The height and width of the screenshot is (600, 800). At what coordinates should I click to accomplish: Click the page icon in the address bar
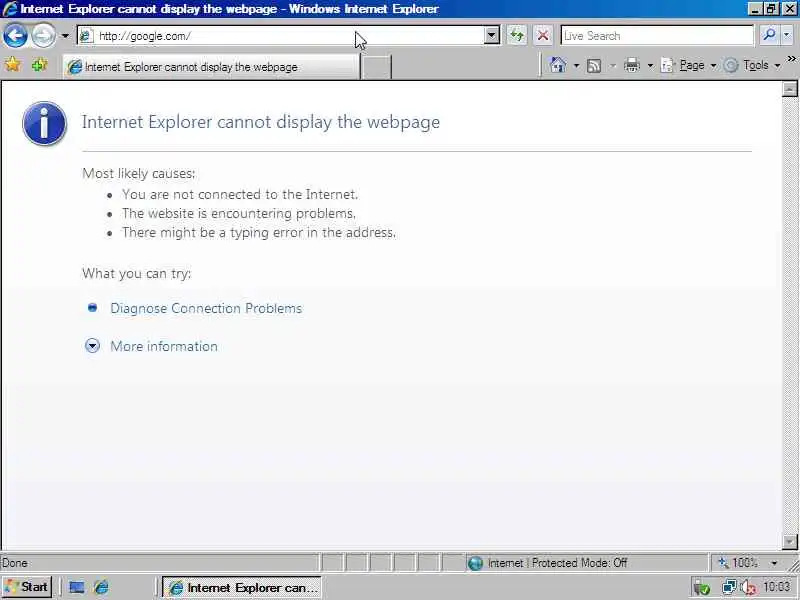click(86, 36)
